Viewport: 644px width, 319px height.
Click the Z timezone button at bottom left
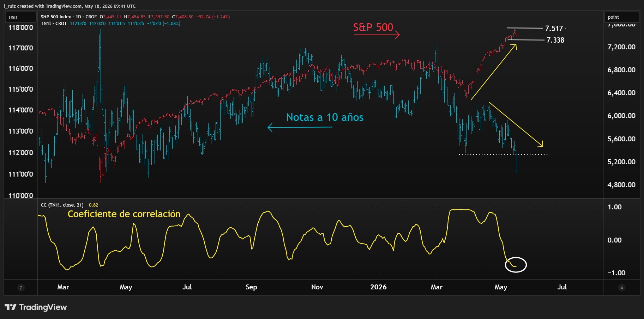(x=21, y=288)
